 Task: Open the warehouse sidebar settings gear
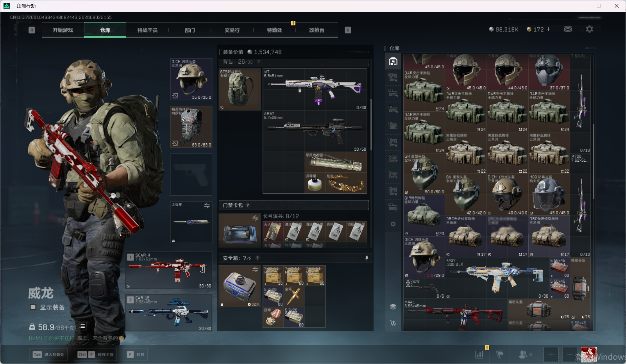click(393, 224)
